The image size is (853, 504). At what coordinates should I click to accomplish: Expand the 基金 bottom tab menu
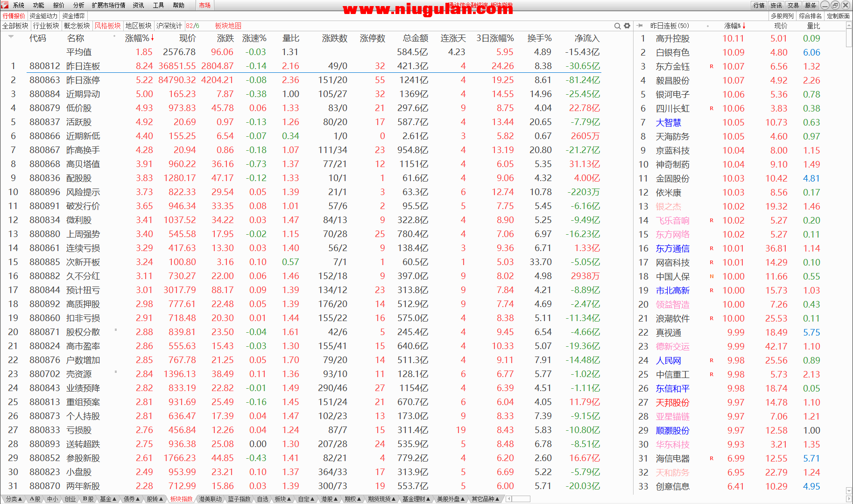(108, 499)
